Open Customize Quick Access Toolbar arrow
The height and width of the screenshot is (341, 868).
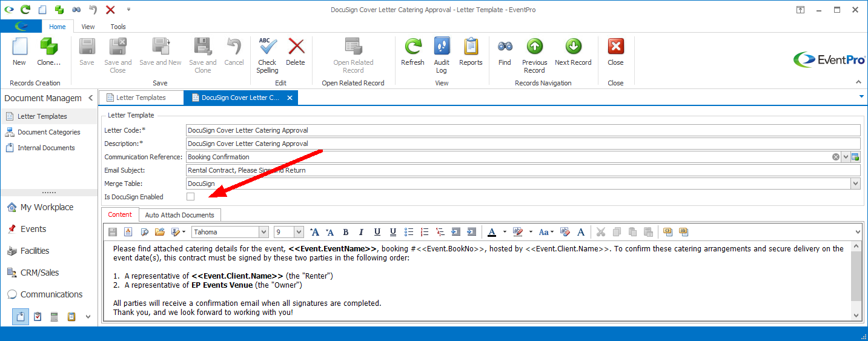click(128, 10)
